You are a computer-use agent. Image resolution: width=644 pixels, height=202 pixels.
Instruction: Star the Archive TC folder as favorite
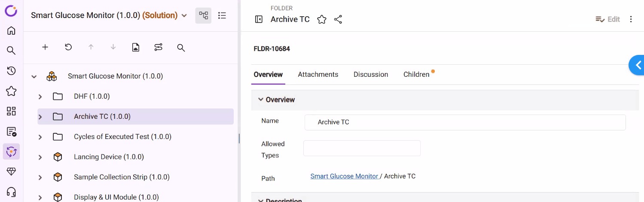pyautogui.click(x=322, y=19)
